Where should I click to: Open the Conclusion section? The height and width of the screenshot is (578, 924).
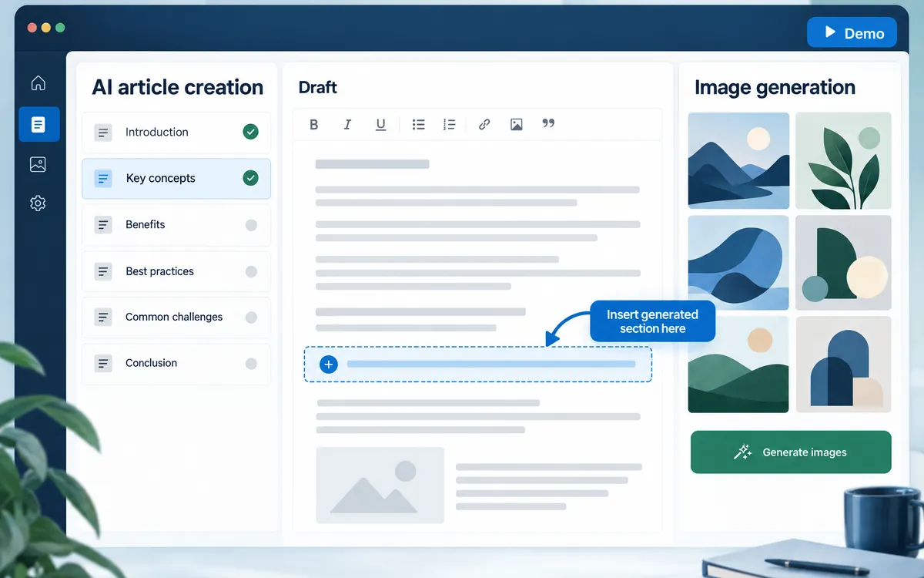tap(176, 363)
